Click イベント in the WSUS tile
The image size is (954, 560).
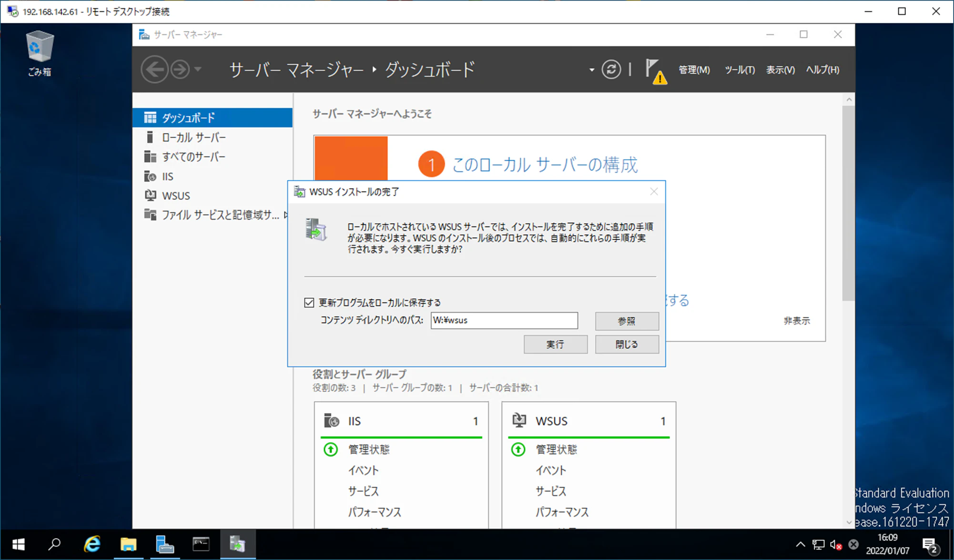pos(551,470)
